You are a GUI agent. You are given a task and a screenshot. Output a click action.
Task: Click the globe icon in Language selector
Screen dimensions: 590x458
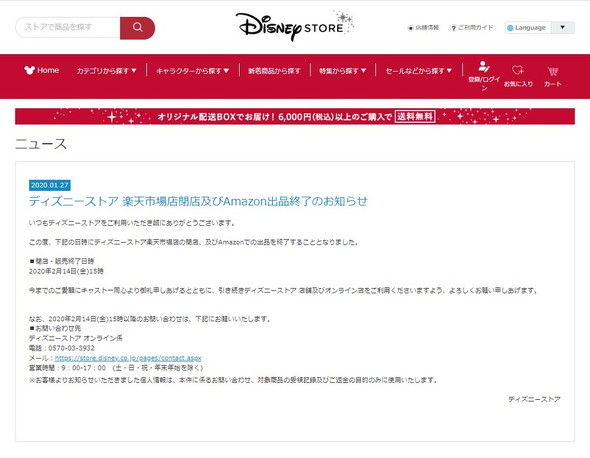(x=510, y=28)
